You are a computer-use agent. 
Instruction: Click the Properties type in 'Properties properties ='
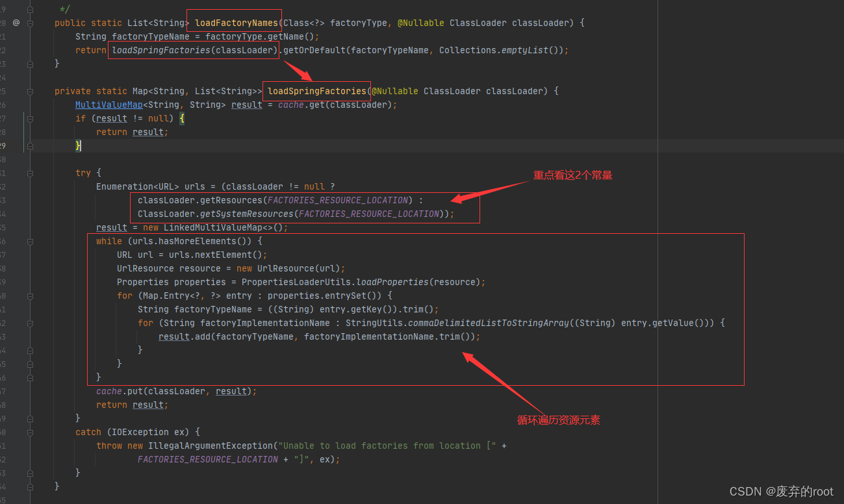pyautogui.click(x=143, y=282)
